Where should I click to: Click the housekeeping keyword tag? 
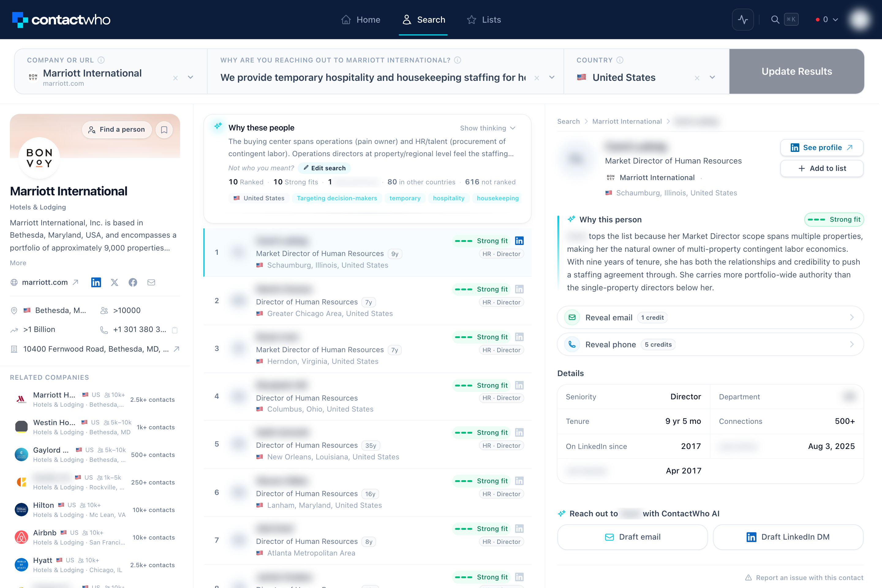[498, 198]
